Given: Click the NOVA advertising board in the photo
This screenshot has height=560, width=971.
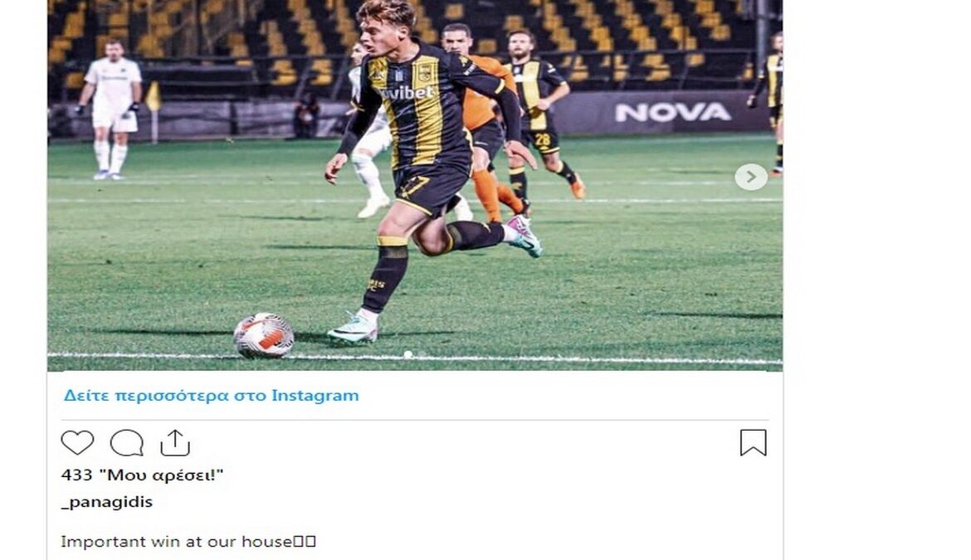Looking at the screenshot, I should pyautogui.click(x=673, y=112).
